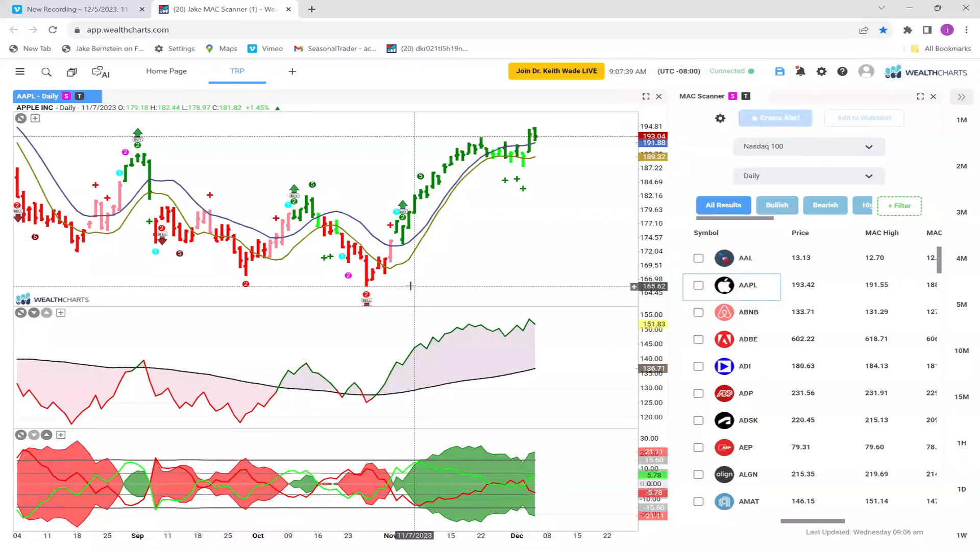Maximize the AAPL chart panel
Viewport: 980px width, 551px height.
click(x=646, y=96)
